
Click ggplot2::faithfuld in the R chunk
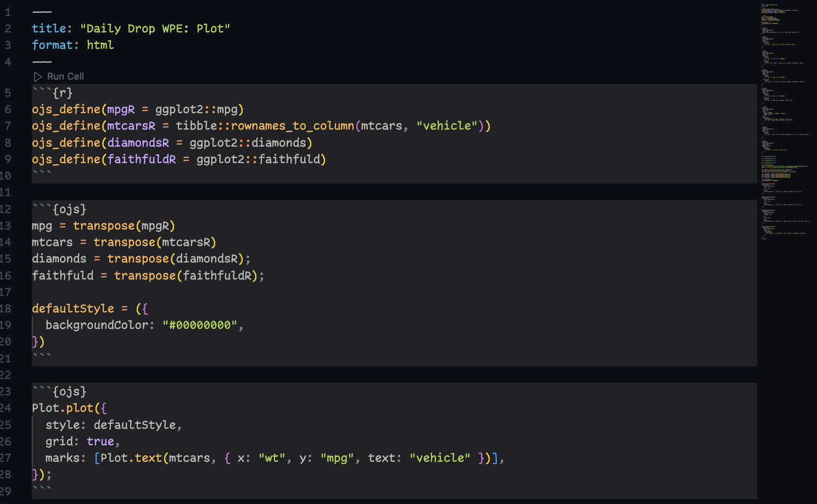[x=261, y=159]
